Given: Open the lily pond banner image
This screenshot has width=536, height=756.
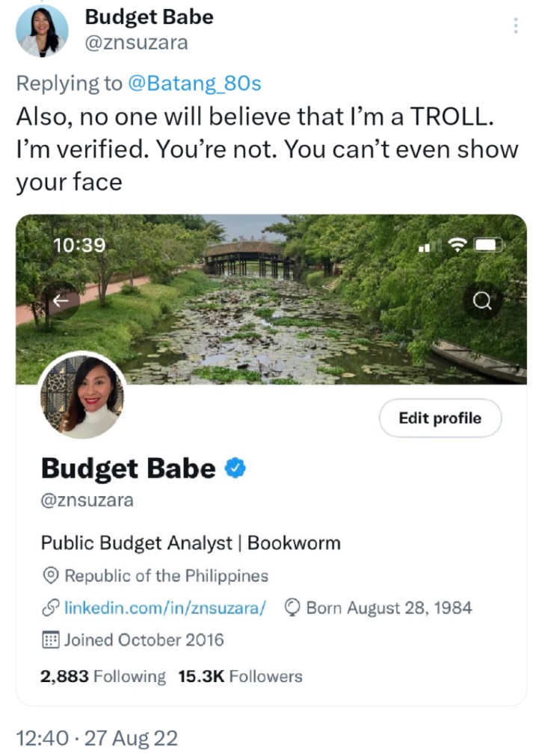Looking at the screenshot, I should click(271, 299).
